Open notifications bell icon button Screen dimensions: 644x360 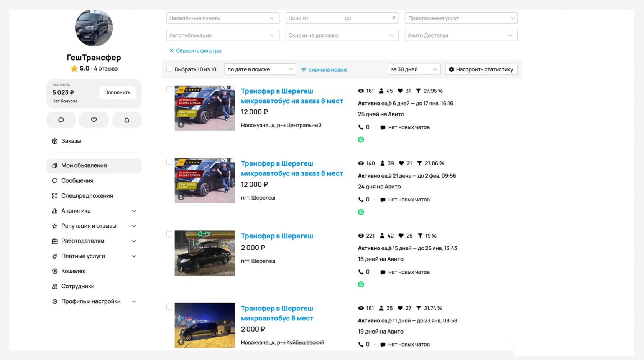click(x=127, y=120)
